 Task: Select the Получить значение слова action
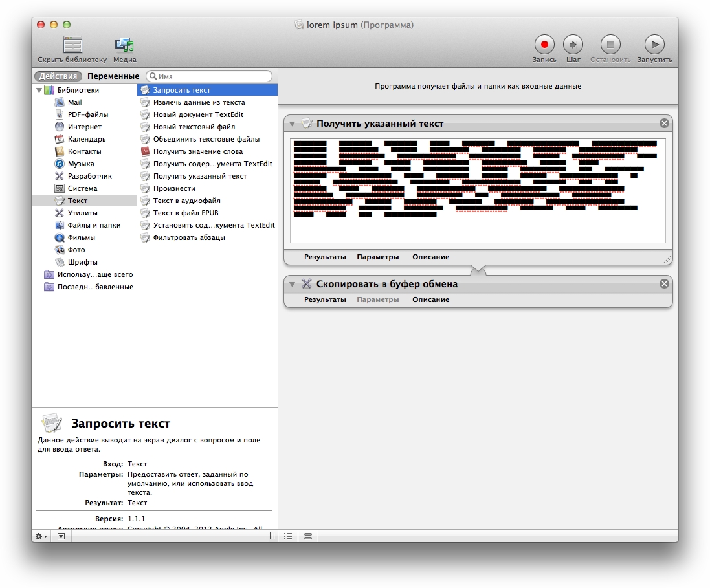(207, 151)
